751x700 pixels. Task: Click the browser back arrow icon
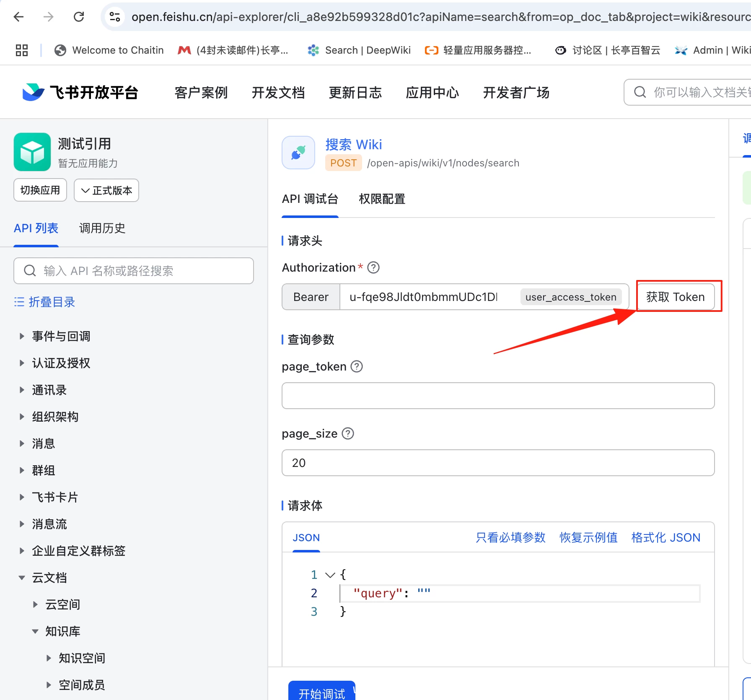(x=19, y=17)
